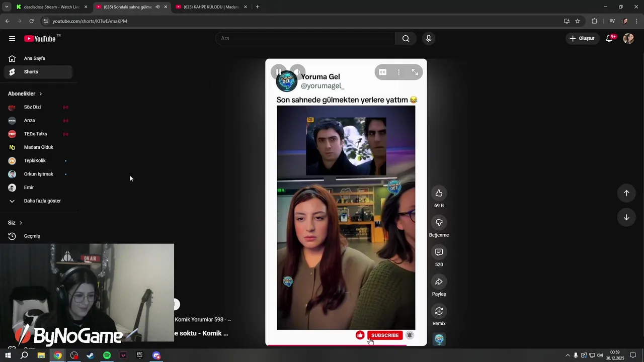Viewport: 644px width, 362px height.
Task: Open Ana Sayfa in the sidebar
Action: pyautogui.click(x=38, y=58)
